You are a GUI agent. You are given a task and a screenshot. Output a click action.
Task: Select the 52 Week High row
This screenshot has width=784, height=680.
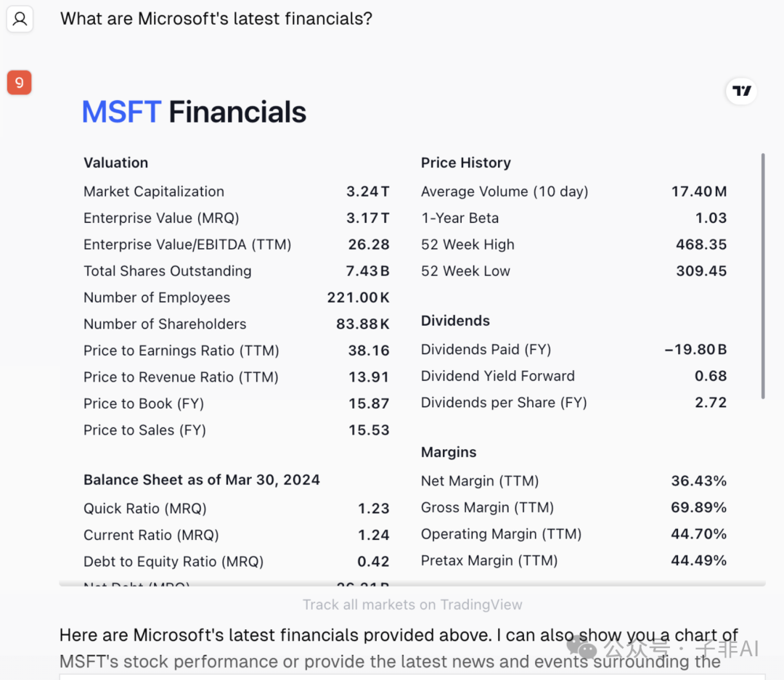click(x=574, y=245)
